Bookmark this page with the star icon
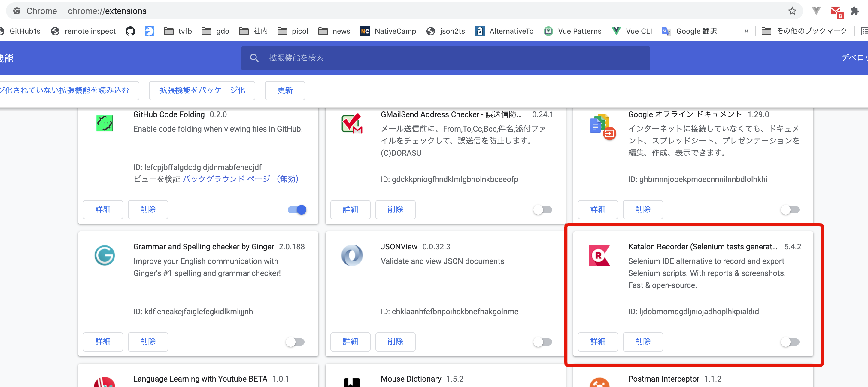 [792, 11]
